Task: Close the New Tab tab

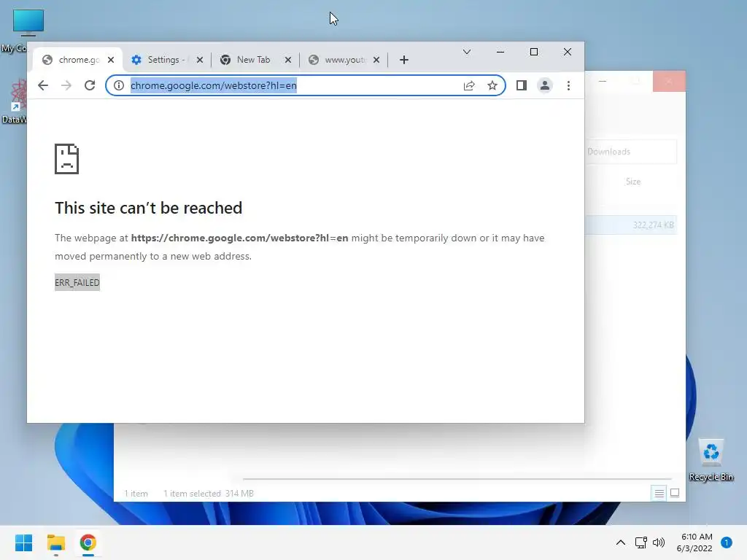Action: point(287,60)
